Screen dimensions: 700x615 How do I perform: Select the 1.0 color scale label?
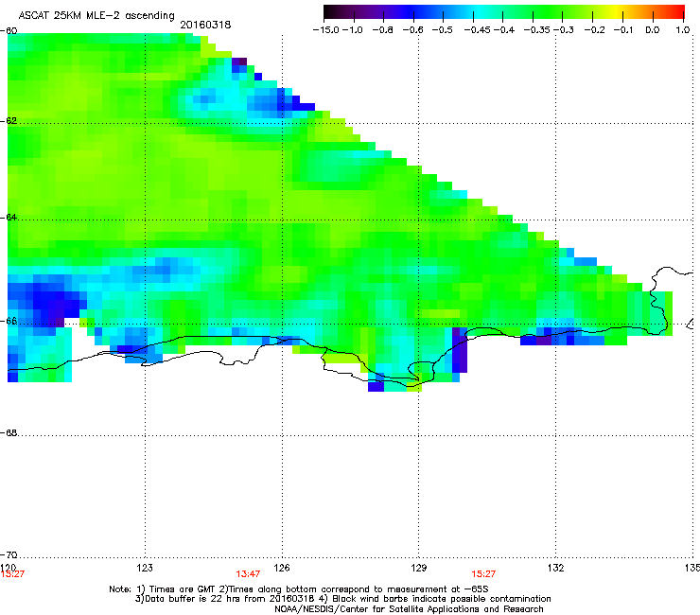click(683, 30)
